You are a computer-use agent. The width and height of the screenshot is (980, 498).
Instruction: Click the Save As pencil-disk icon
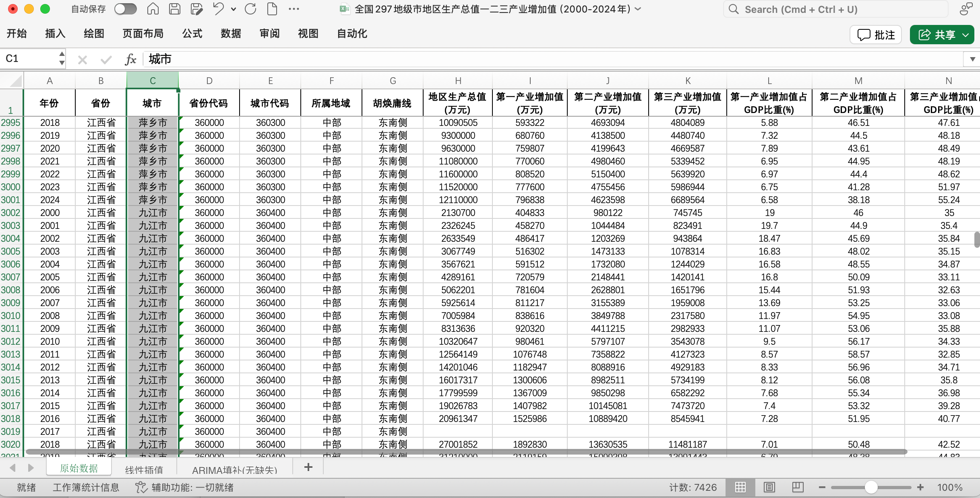tap(196, 9)
